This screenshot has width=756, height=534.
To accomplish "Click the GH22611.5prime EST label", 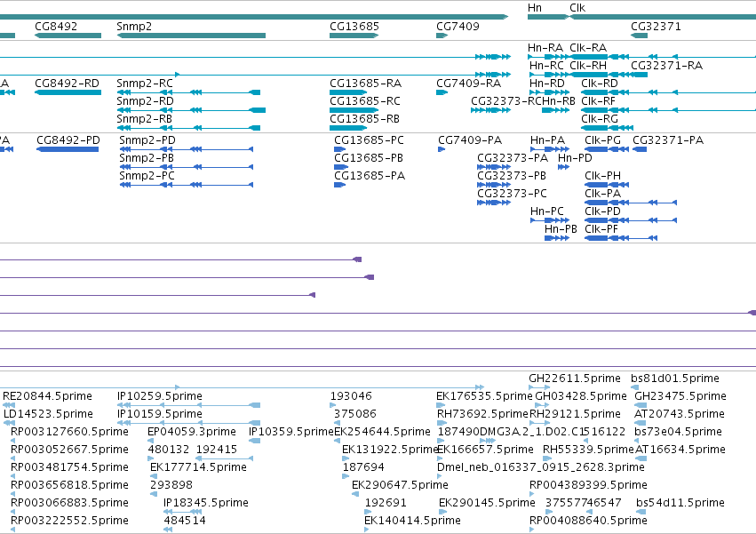I will 575,379.
